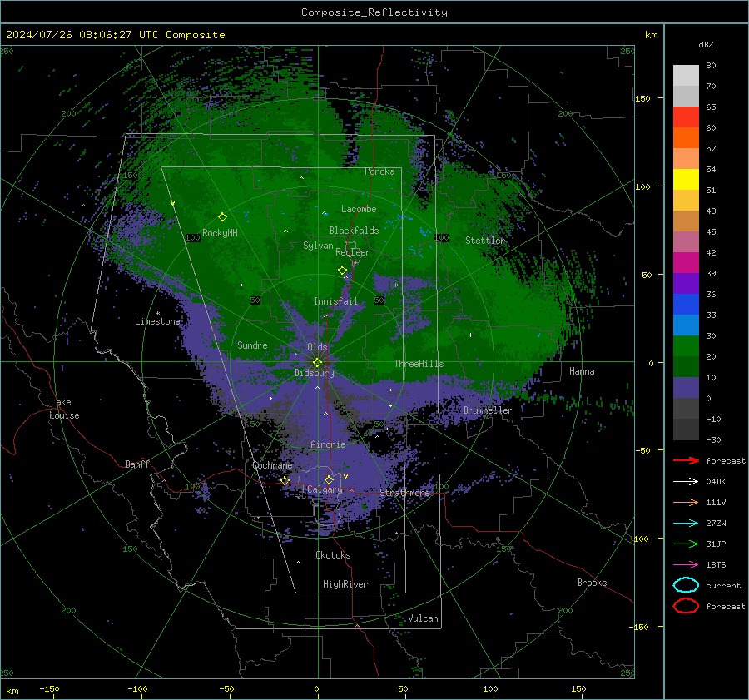Click the 'Drumheller' label
This screenshot has width=749, height=700.
point(488,410)
